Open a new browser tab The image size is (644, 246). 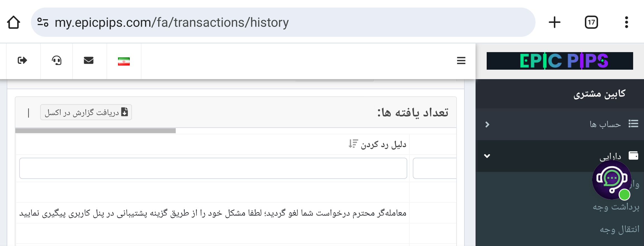[x=554, y=22]
